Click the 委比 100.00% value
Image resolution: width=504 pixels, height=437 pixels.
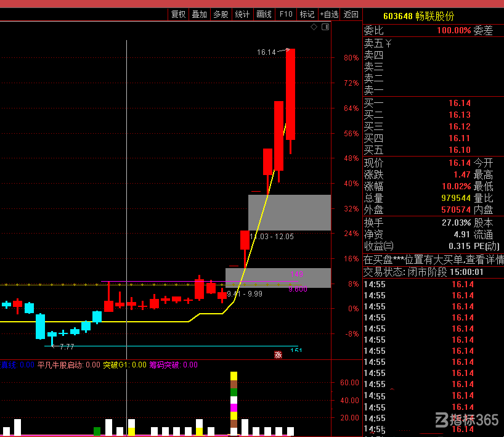click(x=454, y=31)
